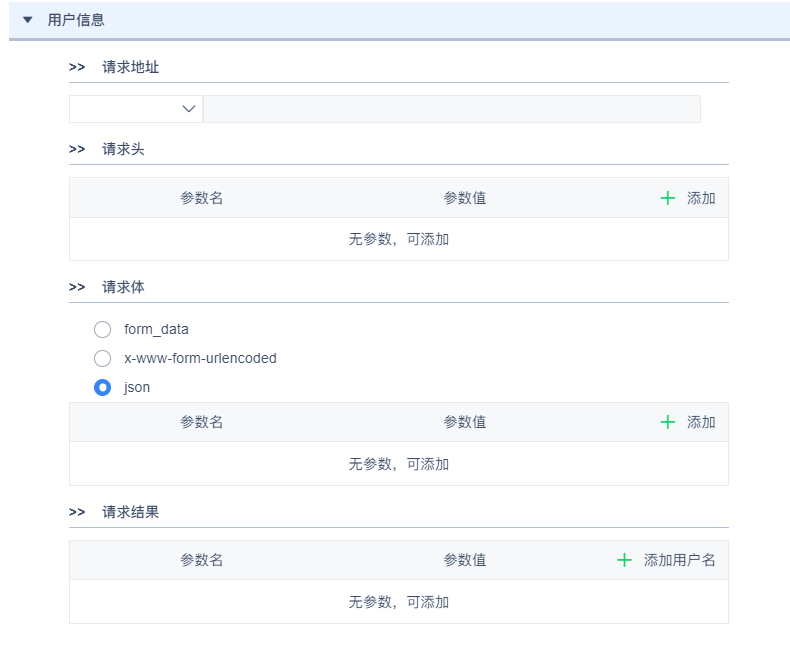Image resolution: width=790 pixels, height=652 pixels.
Task: Open the request method dropdown
Action: (x=135, y=109)
